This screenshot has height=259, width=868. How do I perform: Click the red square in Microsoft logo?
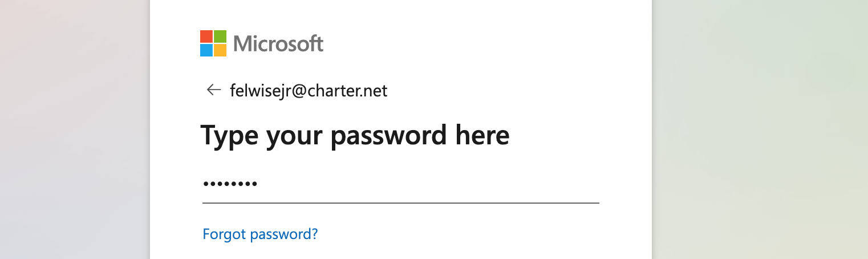[x=206, y=37]
